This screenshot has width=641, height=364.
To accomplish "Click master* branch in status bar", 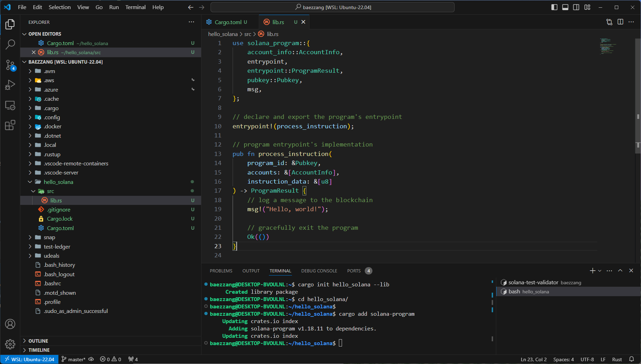I will pos(73,359).
